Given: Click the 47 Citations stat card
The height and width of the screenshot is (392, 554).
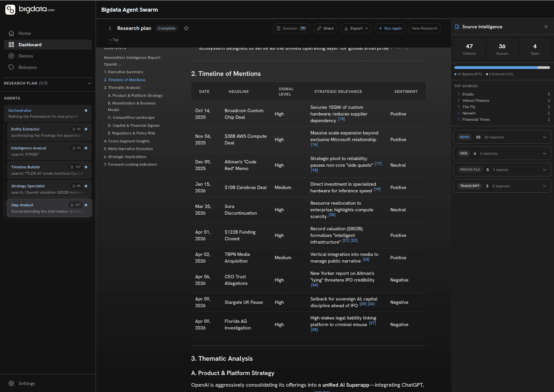Looking at the screenshot, I should (x=469, y=49).
